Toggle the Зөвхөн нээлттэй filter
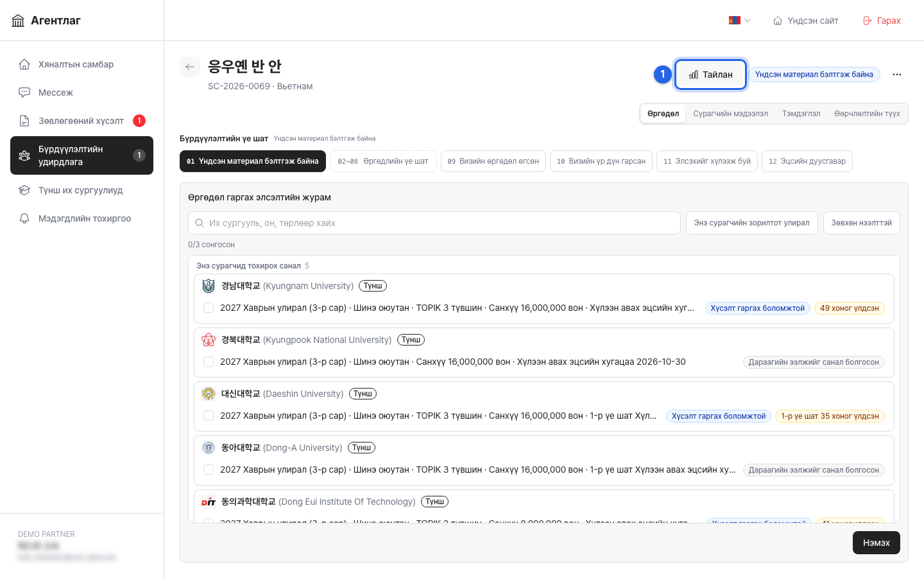The image size is (924, 578). (862, 223)
